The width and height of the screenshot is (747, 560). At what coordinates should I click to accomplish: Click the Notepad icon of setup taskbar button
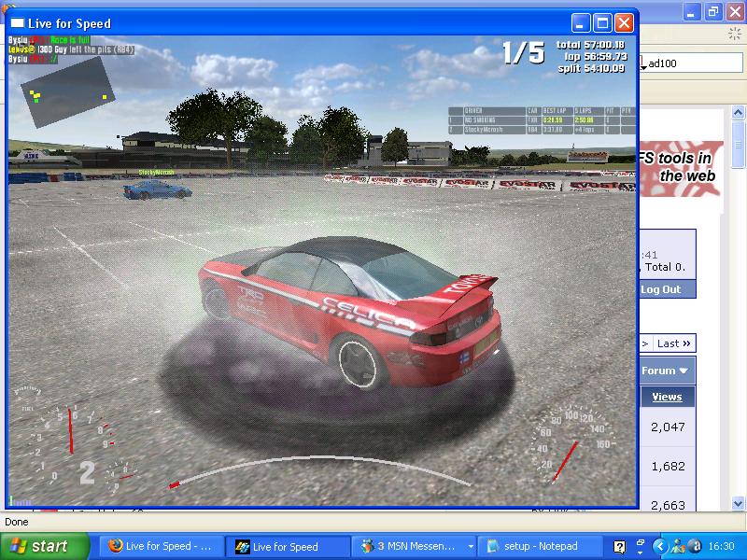493,546
